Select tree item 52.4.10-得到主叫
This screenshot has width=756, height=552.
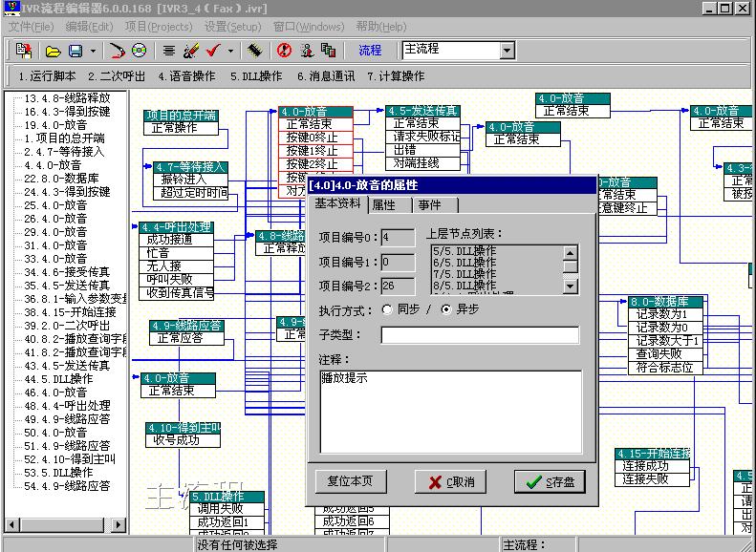point(70,459)
